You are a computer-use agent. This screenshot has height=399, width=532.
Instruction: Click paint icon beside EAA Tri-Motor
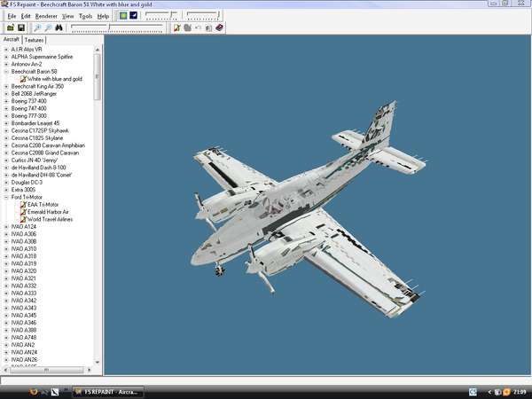point(23,205)
